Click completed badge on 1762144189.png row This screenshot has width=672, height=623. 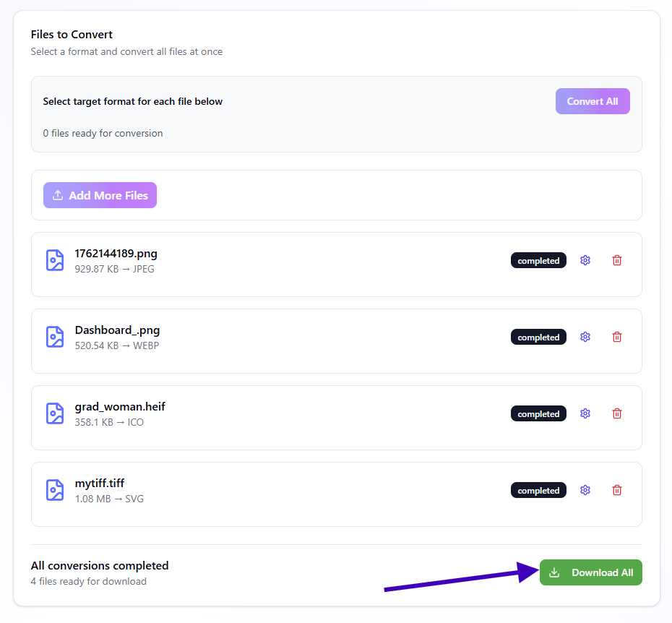pyautogui.click(x=538, y=261)
